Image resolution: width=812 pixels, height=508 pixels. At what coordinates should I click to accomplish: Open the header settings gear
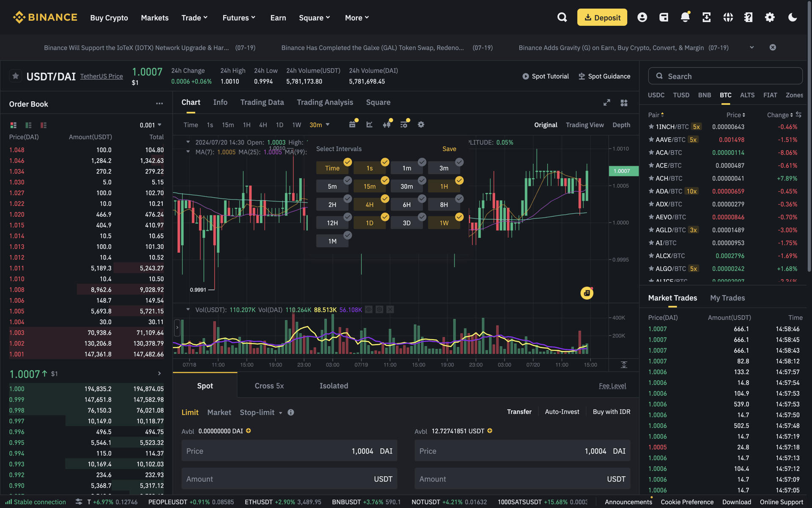[x=770, y=17]
